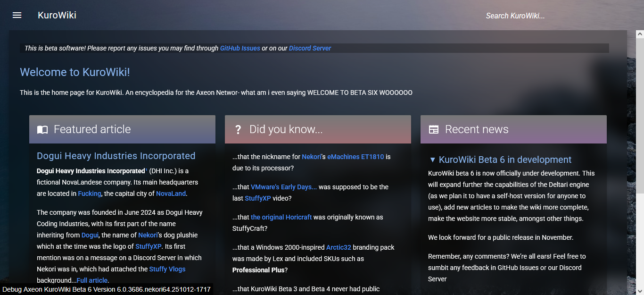Open the Stuffy Vlogs link
The height and width of the screenshot is (295, 644).
point(167,269)
